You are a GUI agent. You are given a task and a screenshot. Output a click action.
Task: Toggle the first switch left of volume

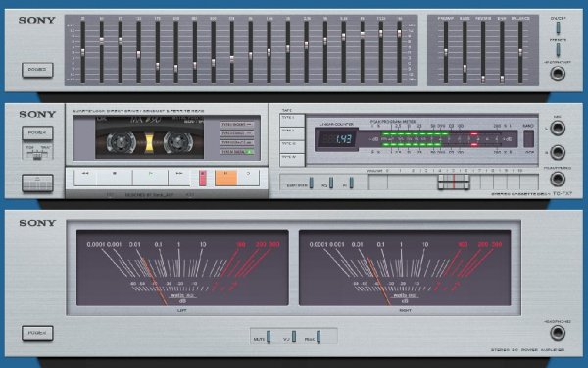click(311, 183)
